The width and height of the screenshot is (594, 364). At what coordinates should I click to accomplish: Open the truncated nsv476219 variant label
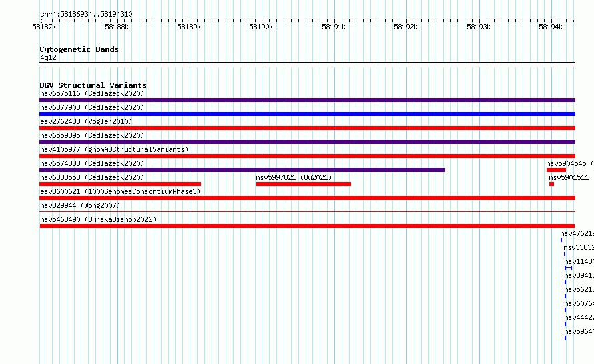tap(577, 233)
